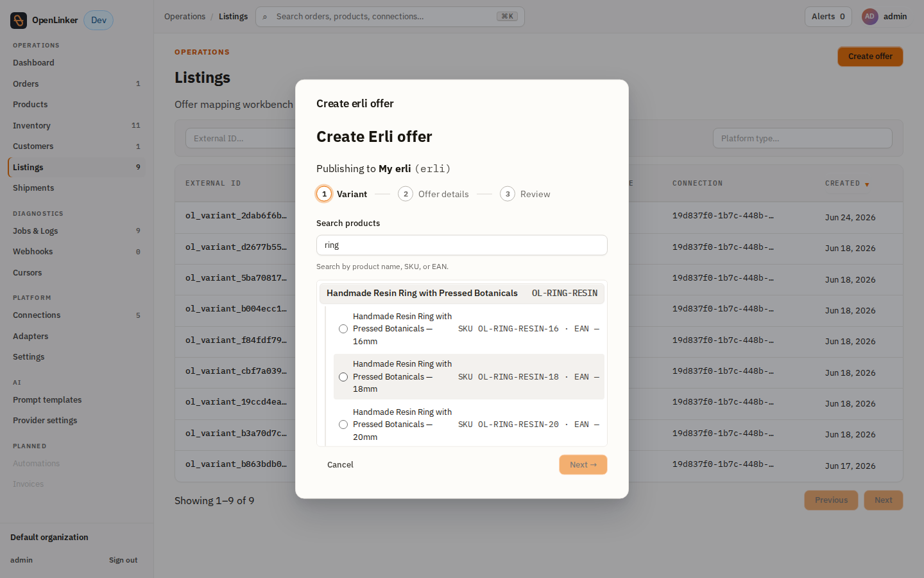Click Sign out link
This screenshot has width=924, height=578.
point(123,561)
